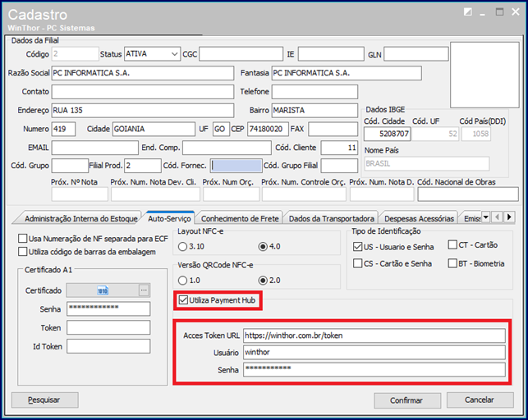Click the EMAIL input field
Image resolution: width=528 pixels, height=420 pixels.
click(95, 148)
